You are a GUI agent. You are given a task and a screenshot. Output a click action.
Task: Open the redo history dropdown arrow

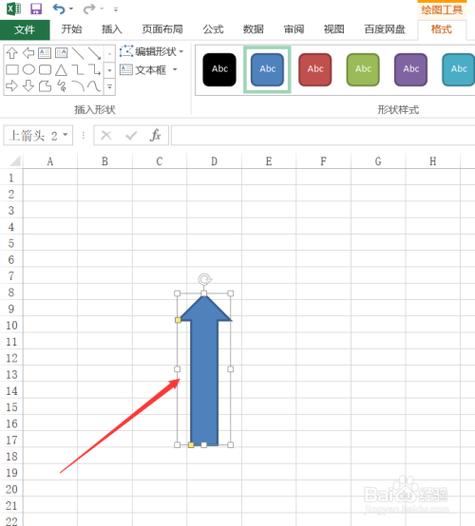tap(101, 9)
